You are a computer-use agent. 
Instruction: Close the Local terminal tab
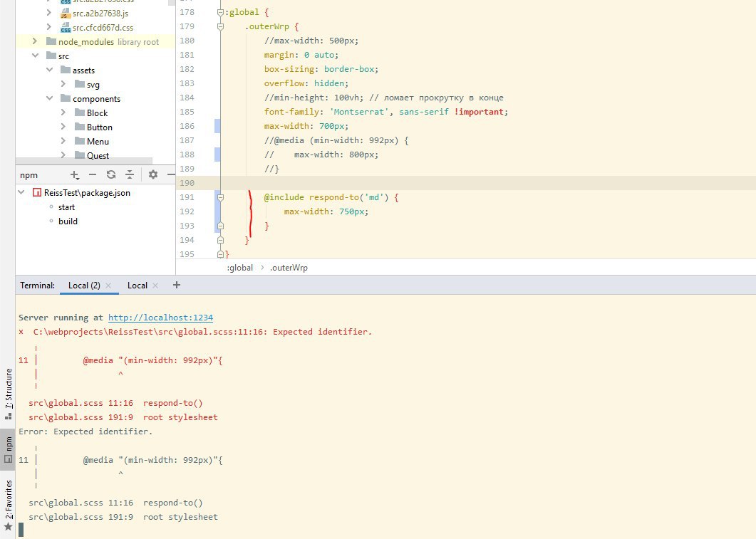(x=155, y=286)
